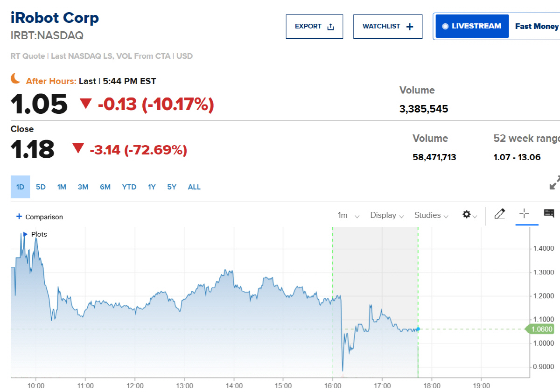
Task: Click the watchlist plus icon
Action: point(410,27)
